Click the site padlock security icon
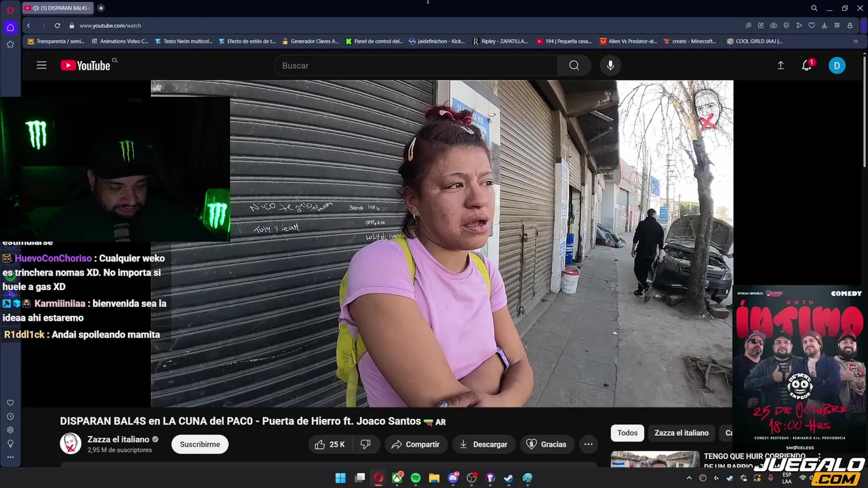 tap(71, 26)
